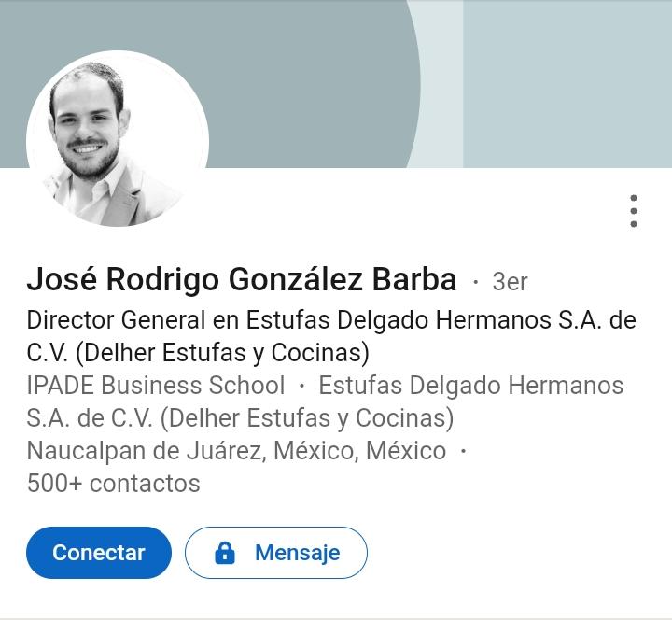Viewport: 672px width, 620px height.
Task: Click the light blue right banner panel
Action: pyautogui.click(x=567, y=84)
